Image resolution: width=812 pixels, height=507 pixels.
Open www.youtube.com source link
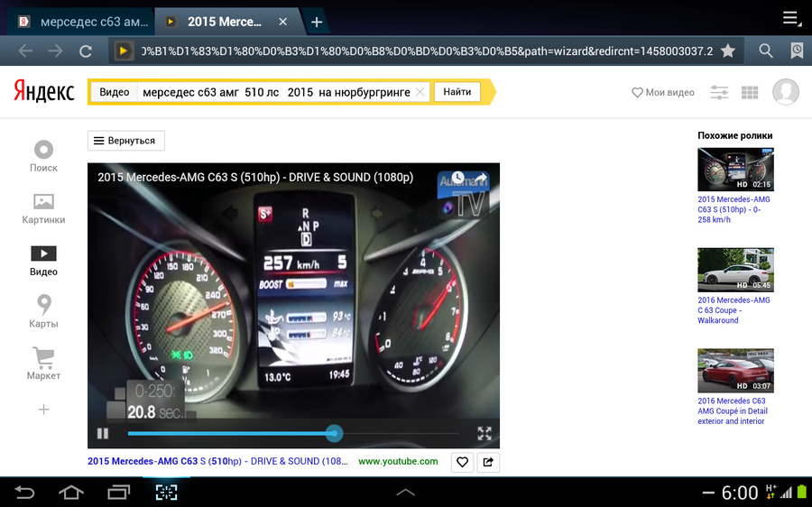point(398,461)
